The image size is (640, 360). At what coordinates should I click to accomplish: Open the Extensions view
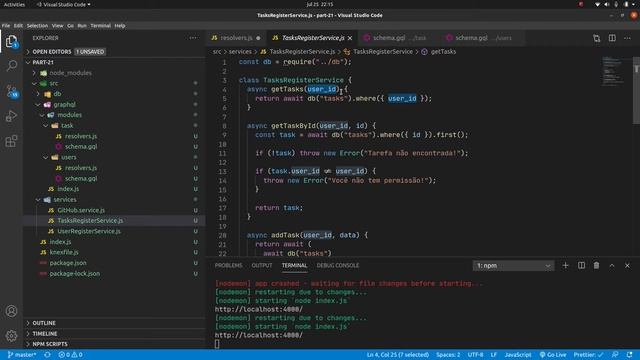pyautogui.click(x=11, y=141)
